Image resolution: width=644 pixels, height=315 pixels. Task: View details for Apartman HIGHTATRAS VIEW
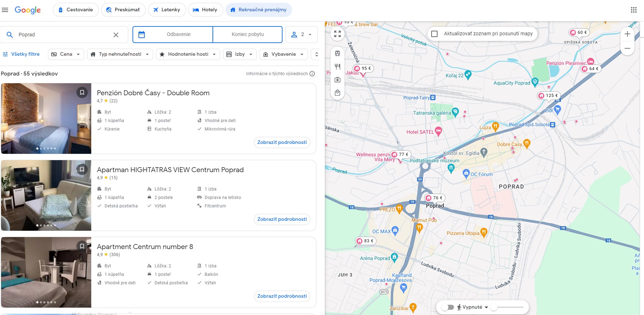(x=282, y=219)
